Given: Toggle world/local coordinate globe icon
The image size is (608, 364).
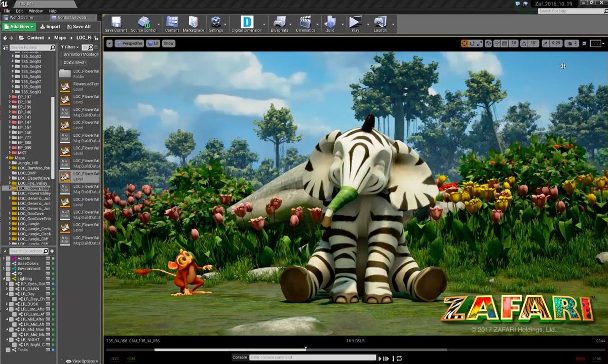Looking at the screenshot, I should (x=488, y=44).
